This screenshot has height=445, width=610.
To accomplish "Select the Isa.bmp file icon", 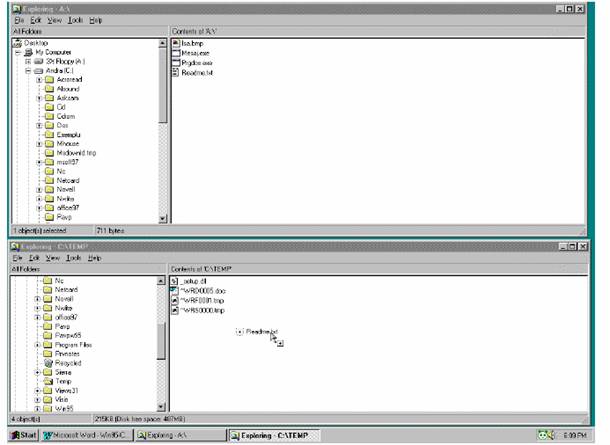I will [x=175, y=45].
